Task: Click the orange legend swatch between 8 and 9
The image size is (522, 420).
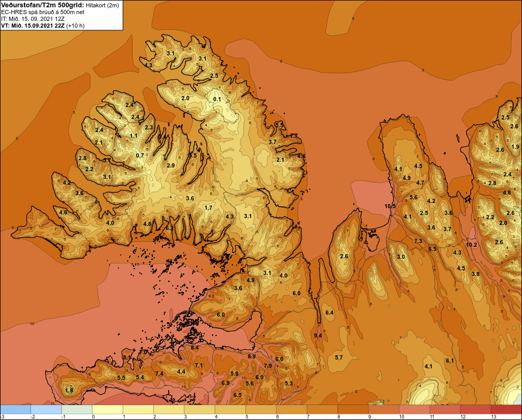Action: pyautogui.click(x=353, y=409)
